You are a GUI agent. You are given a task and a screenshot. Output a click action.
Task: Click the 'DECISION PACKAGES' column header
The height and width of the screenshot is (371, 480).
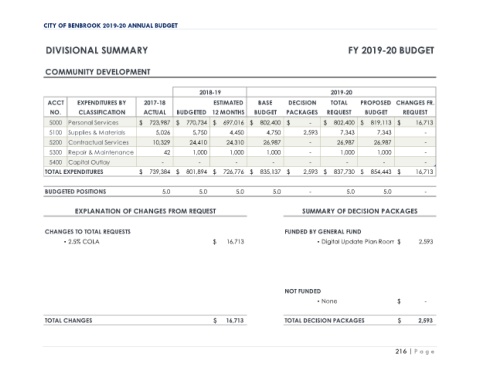[x=302, y=107]
